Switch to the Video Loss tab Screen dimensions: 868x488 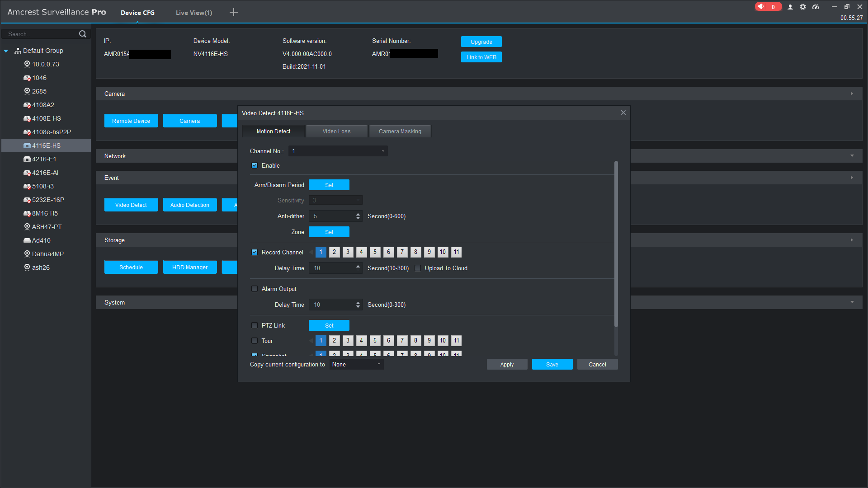click(336, 131)
